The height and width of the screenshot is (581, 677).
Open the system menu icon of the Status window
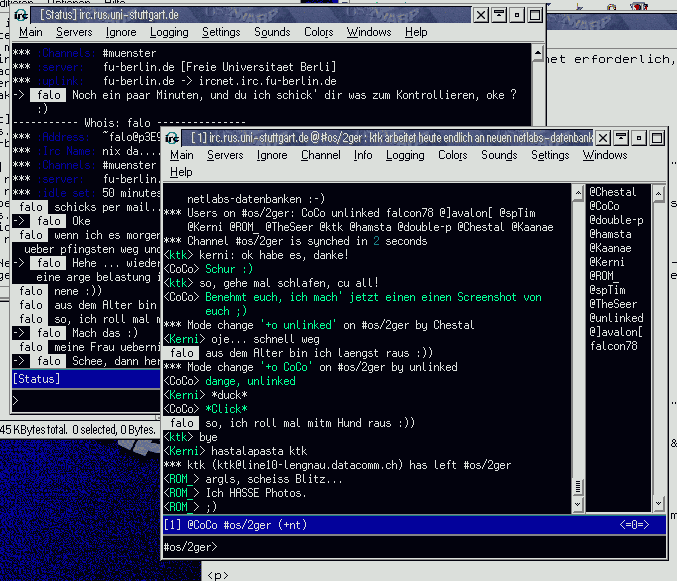point(21,14)
